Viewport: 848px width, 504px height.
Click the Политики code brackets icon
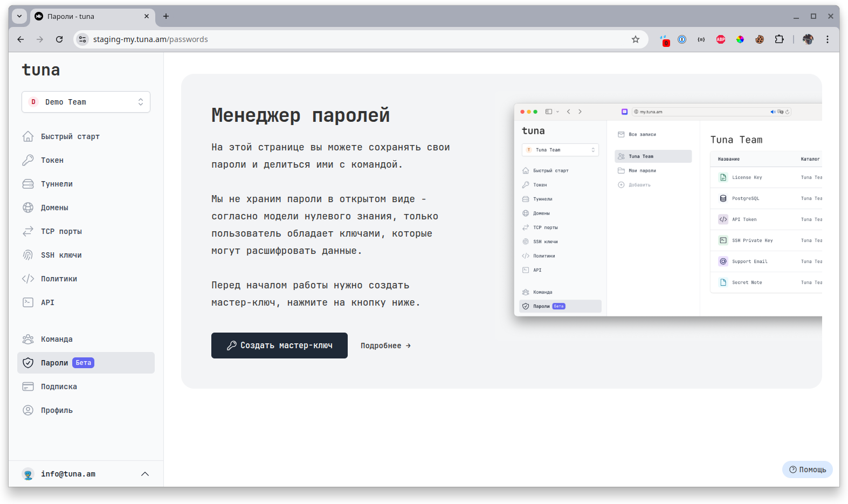tap(28, 279)
